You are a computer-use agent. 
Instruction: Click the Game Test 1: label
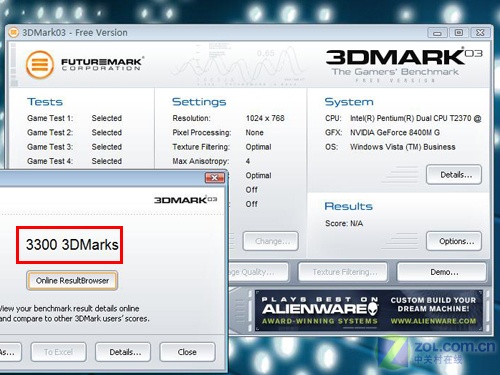(x=50, y=118)
